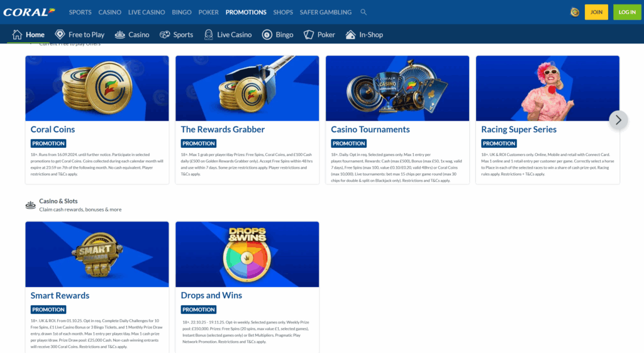Open Sports balls icon in submenu
Viewport: 644px width, 353px height.
pos(165,35)
